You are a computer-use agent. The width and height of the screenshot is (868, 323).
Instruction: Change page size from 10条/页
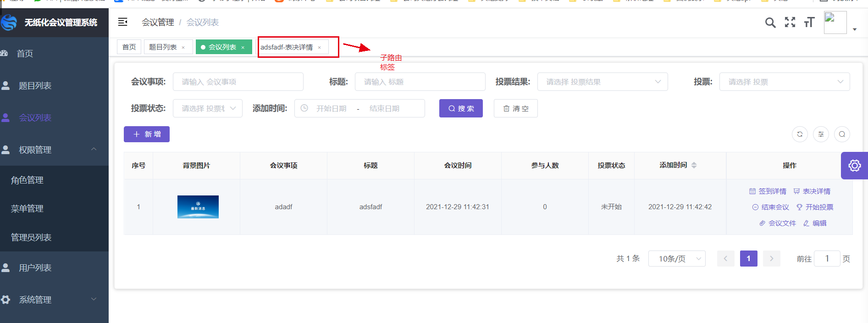tap(676, 259)
